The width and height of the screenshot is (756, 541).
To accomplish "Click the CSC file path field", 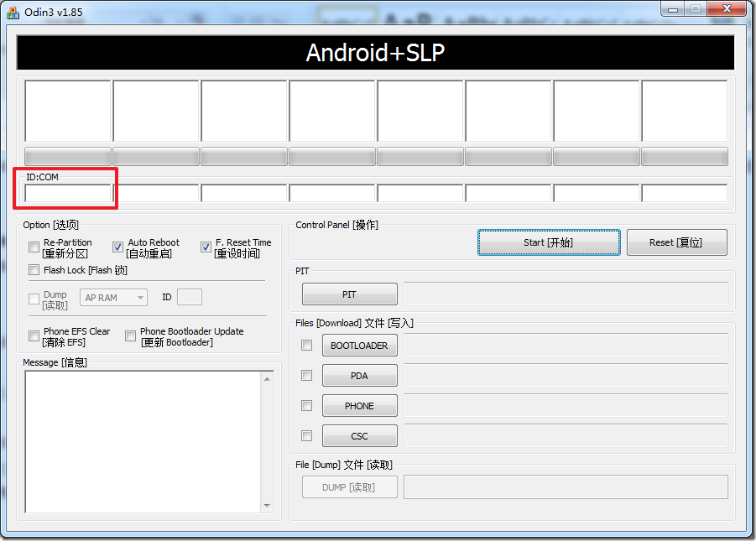I will (566, 435).
